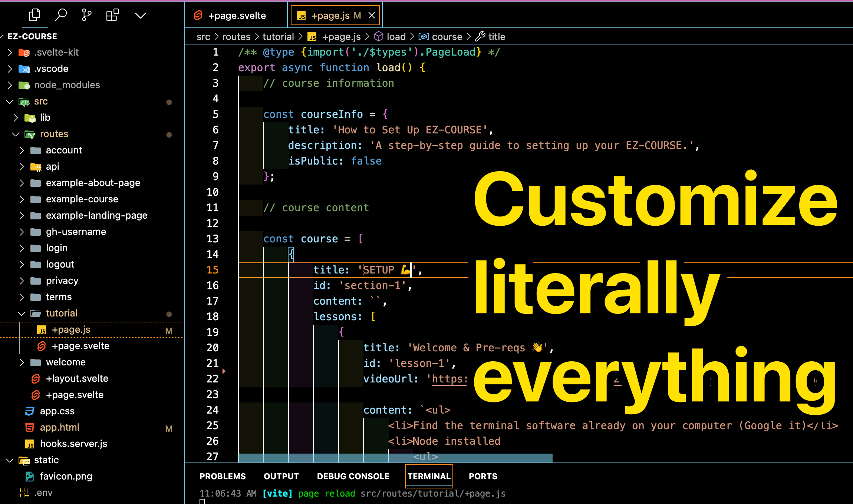Switch to the PROBLEMS panel tab

click(223, 476)
